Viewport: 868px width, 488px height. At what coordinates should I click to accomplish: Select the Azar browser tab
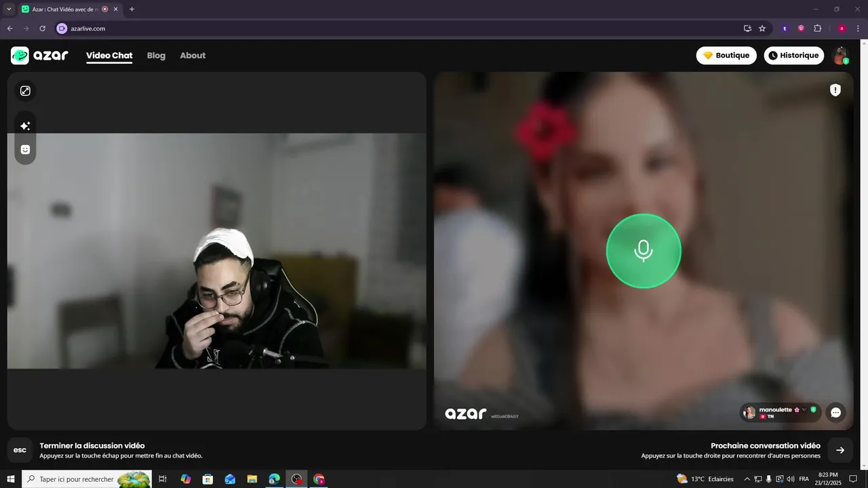pos(70,9)
